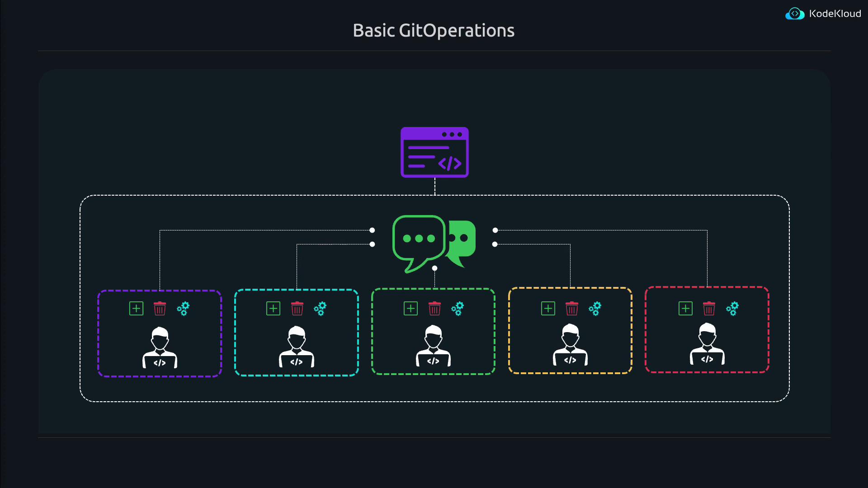Click the gears icon in purple box
Viewport: 868px width, 488px height.
click(x=183, y=309)
